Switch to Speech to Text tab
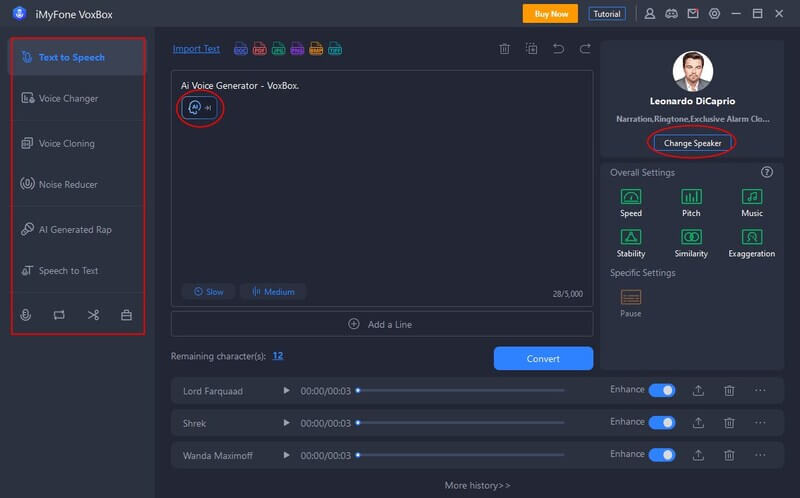Viewport: 800px width, 498px height. coord(78,270)
